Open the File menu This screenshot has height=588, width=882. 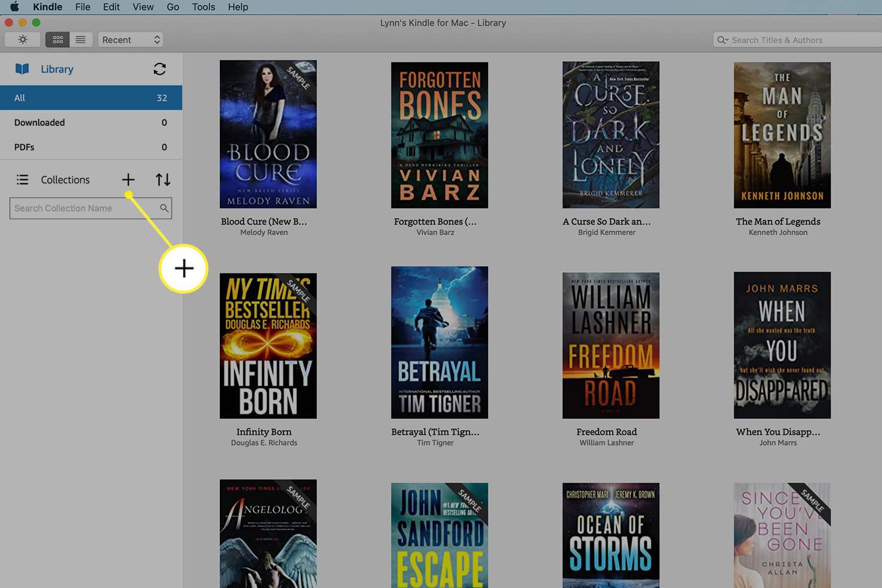click(83, 7)
